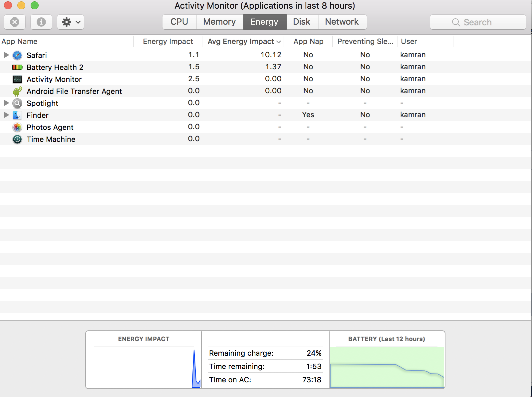Switch to the Memory tab

click(x=220, y=22)
